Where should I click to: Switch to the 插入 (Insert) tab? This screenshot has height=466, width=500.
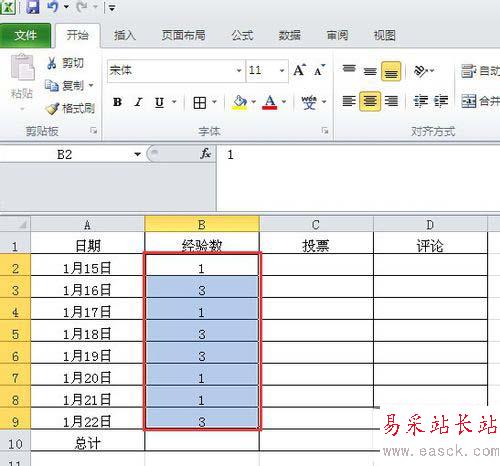pyautogui.click(x=125, y=35)
